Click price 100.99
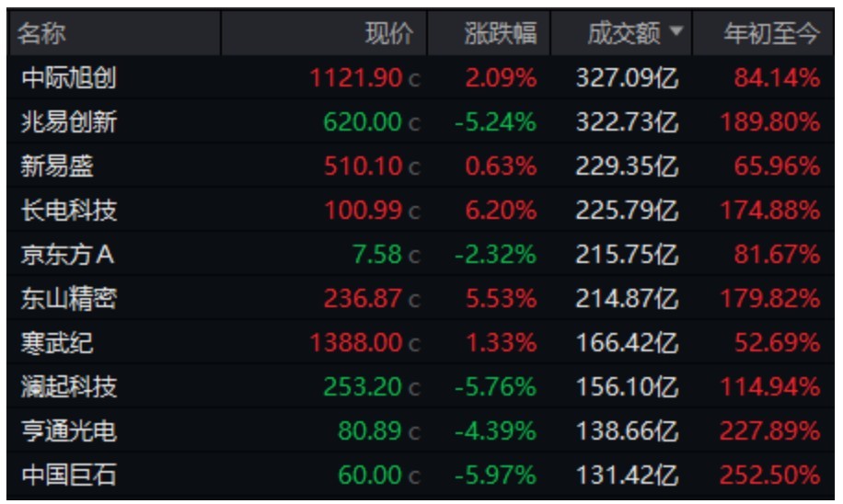The image size is (843, 504). coord(363,210)
